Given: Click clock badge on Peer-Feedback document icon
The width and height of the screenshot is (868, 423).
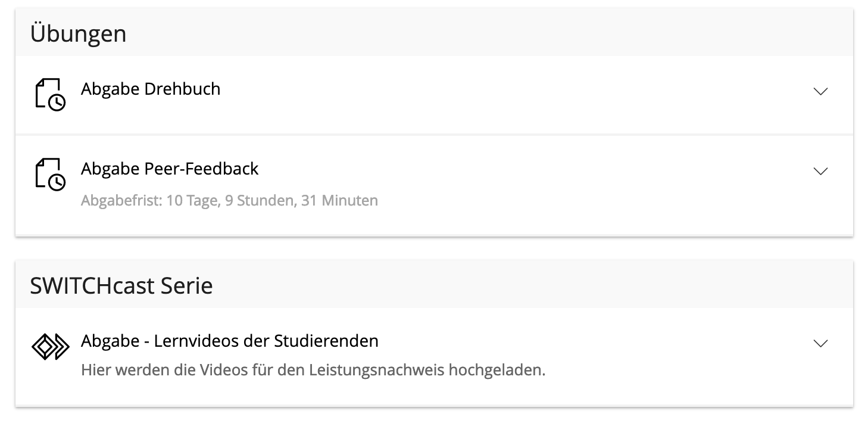Looking at the screenshot, I should (57, 182).
